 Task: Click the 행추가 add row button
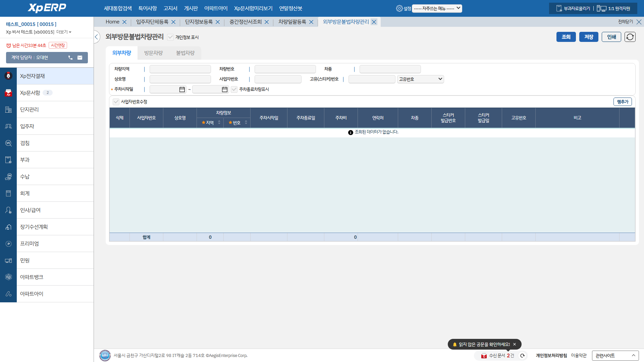[x=623, y=102]
